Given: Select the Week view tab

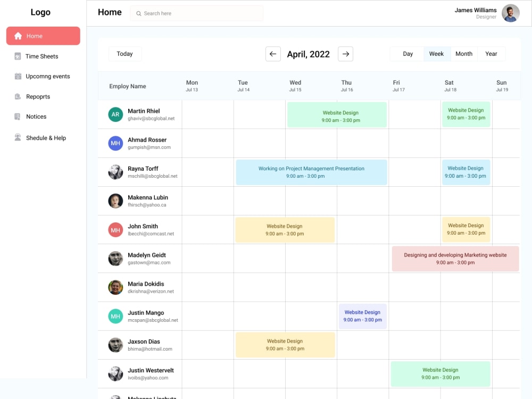Looking at the screenshot, I should 436,54.
